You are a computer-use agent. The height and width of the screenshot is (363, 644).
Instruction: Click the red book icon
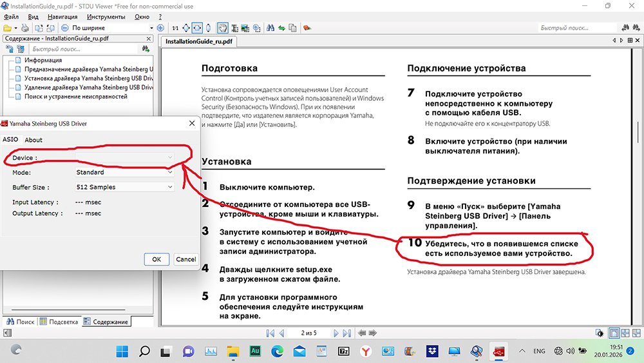pyautogui.click(x=307, y=28)
